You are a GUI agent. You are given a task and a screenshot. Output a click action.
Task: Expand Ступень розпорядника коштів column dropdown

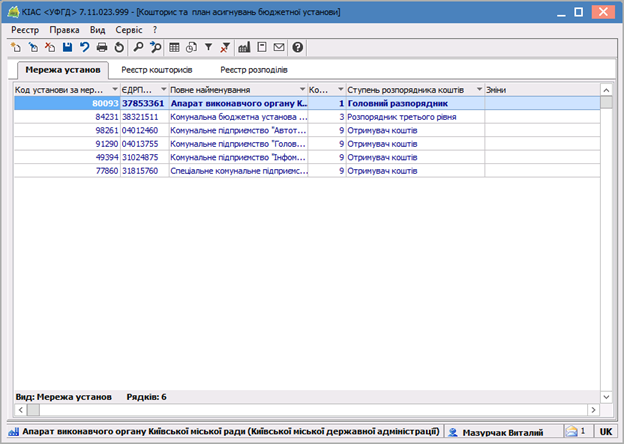(478, 90)
